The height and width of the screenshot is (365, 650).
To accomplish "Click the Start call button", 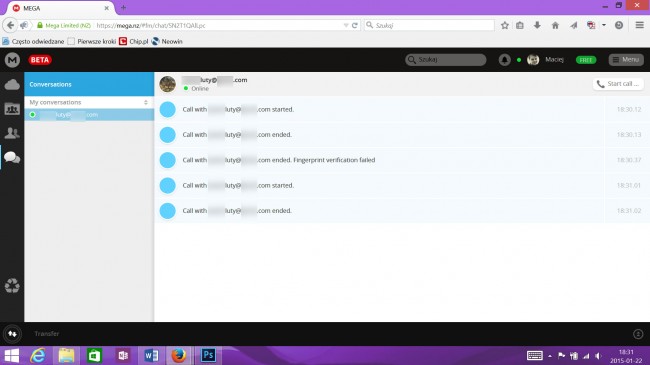I will pyautogui.click(x=618, y=84).
